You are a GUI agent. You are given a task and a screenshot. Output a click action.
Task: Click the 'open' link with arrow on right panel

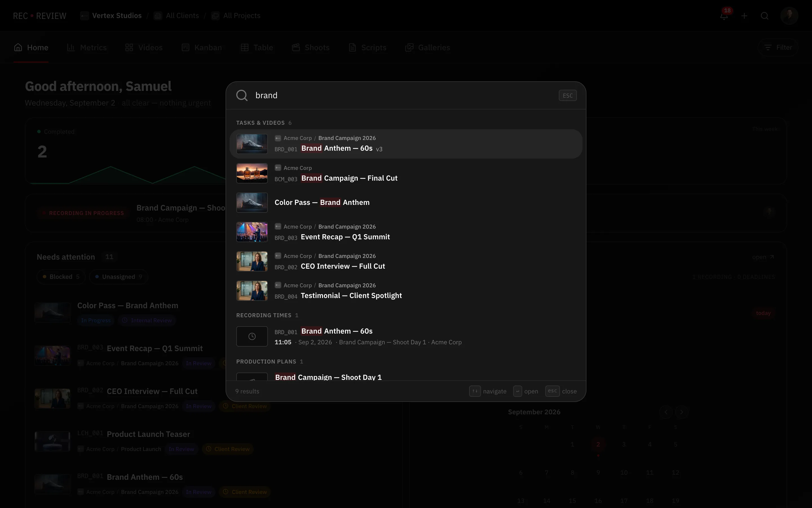coord(763,257)
